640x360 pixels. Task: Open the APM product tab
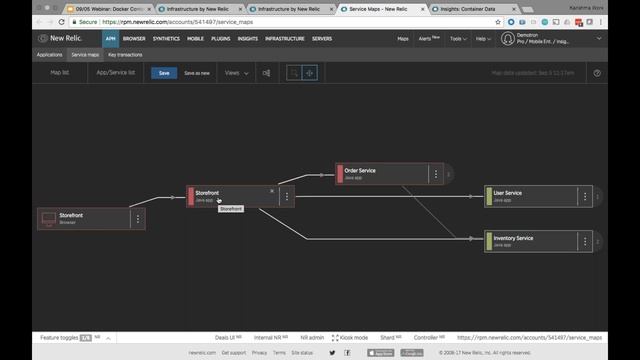click(111, 39)
